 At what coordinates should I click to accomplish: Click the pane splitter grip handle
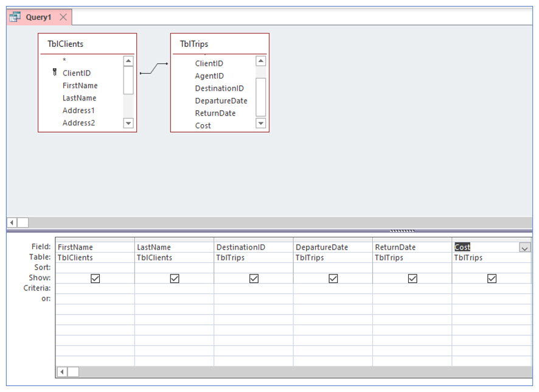402,231
